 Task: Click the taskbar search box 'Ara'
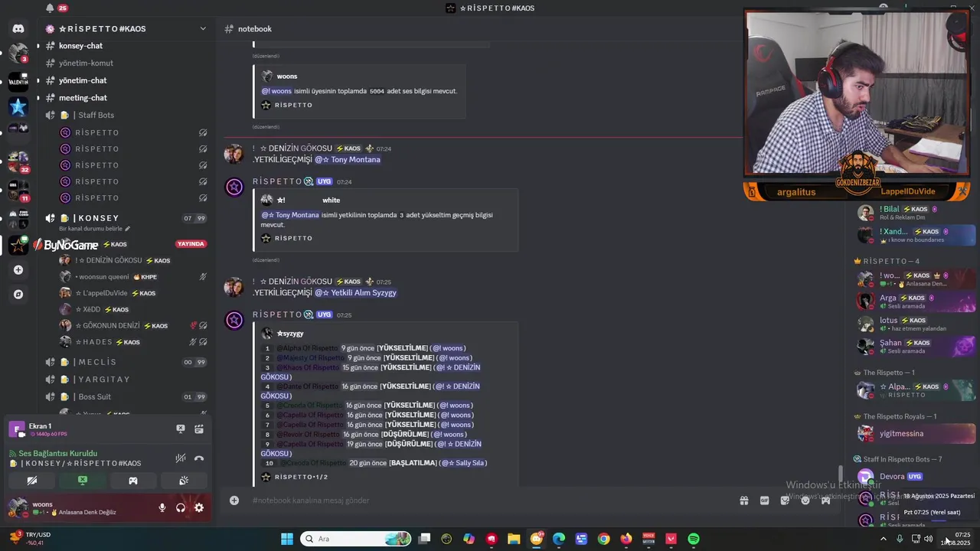[355, 539]
